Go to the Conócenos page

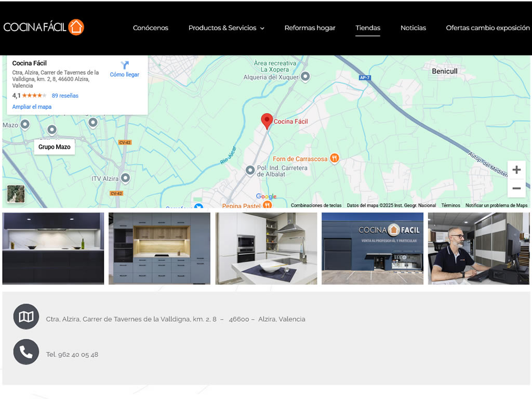[151, 28]
